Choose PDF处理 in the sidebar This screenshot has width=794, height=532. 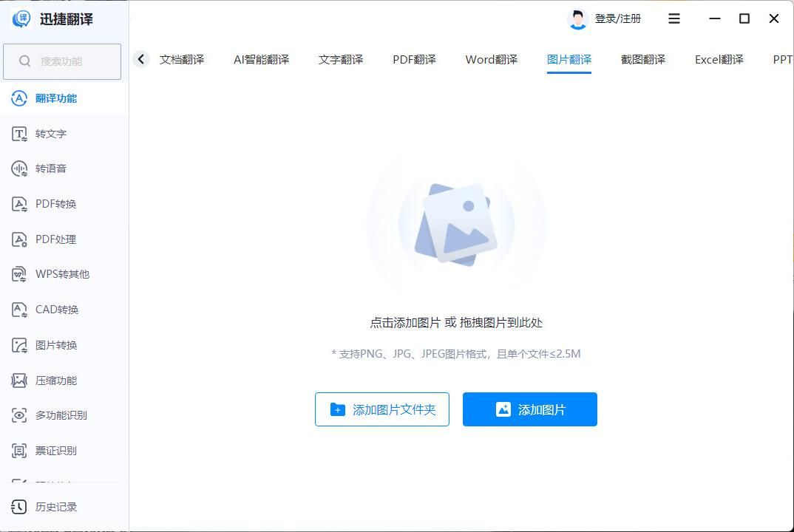[x=64, y=239]
